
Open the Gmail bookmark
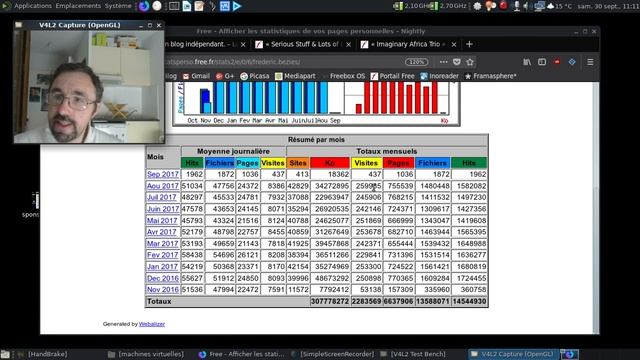196,76
